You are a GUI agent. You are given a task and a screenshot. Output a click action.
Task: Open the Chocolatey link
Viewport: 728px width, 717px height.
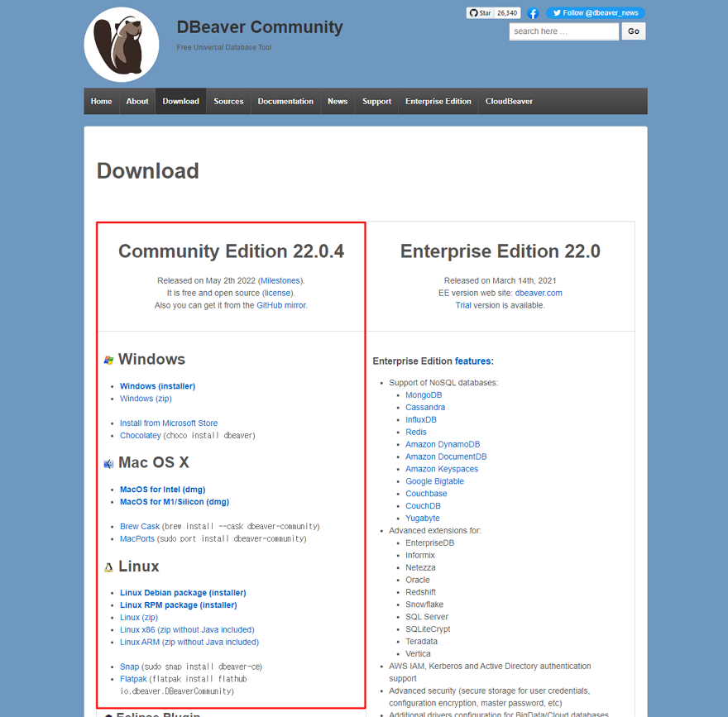[x=140, y=436]
